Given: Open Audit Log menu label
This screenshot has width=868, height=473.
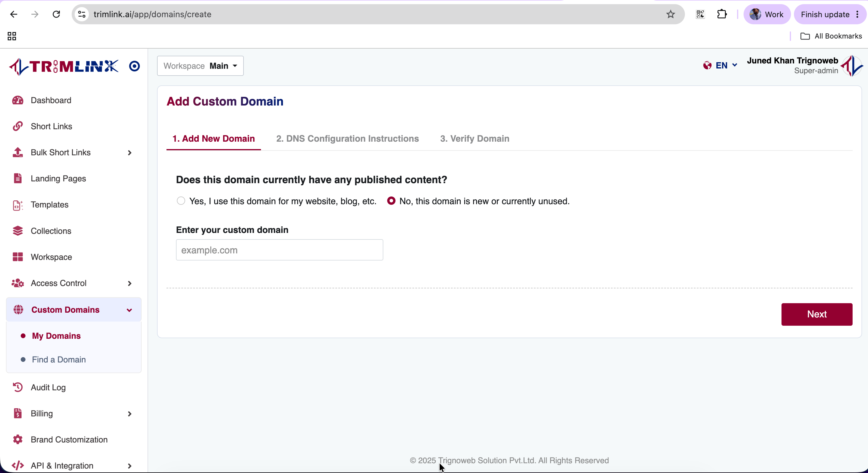Looking at the screenshot, I should [48, 387].
